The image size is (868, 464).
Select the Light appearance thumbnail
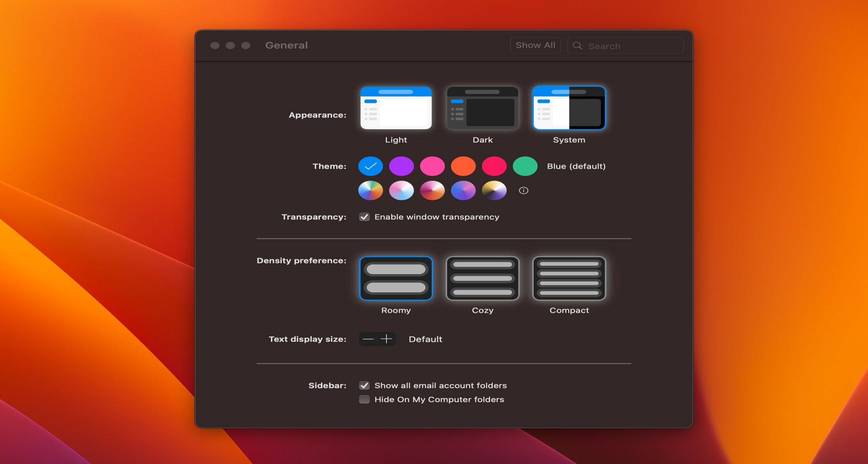pos(396,108)
